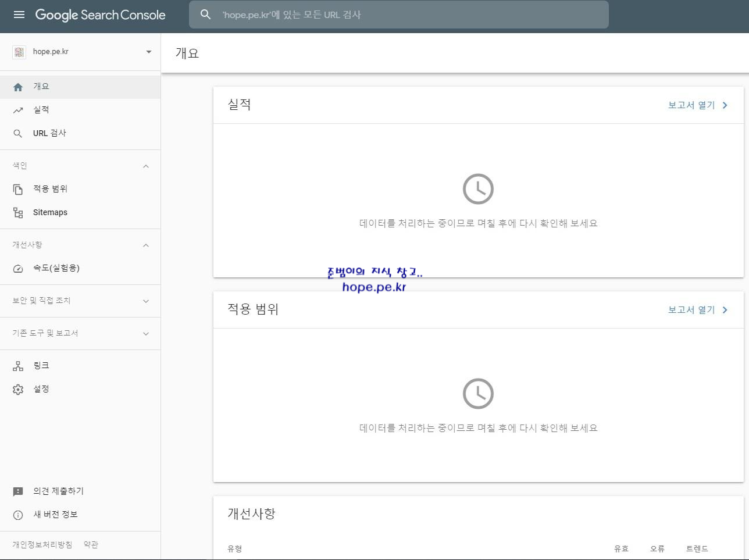Open the 개인정보처리방침 link
The image size is (749, 560).
(42, 545)
